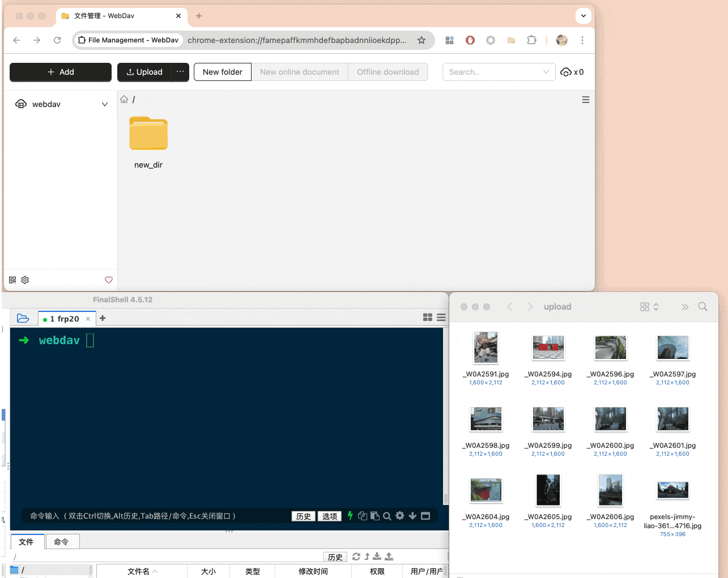
Task: Open FinalShell terminal settings gear icon
Action: [x=400, y=516]
